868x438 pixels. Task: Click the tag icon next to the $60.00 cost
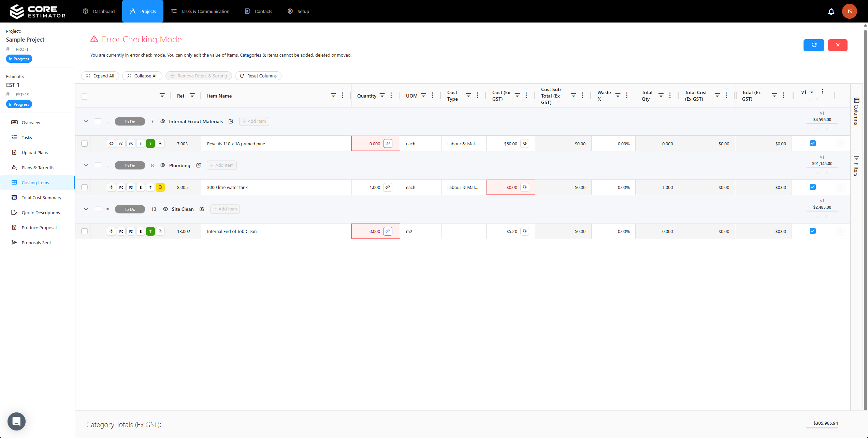click(524, 143)
